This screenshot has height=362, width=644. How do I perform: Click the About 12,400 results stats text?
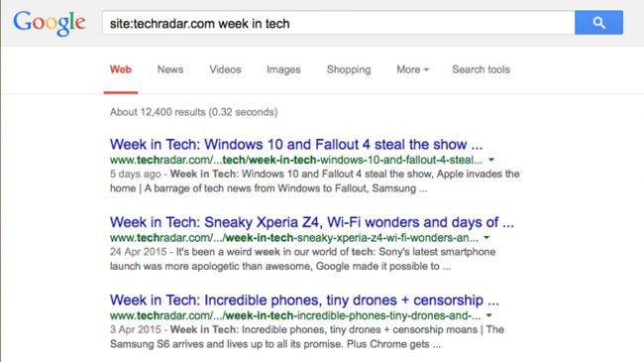tap(193, 112)
